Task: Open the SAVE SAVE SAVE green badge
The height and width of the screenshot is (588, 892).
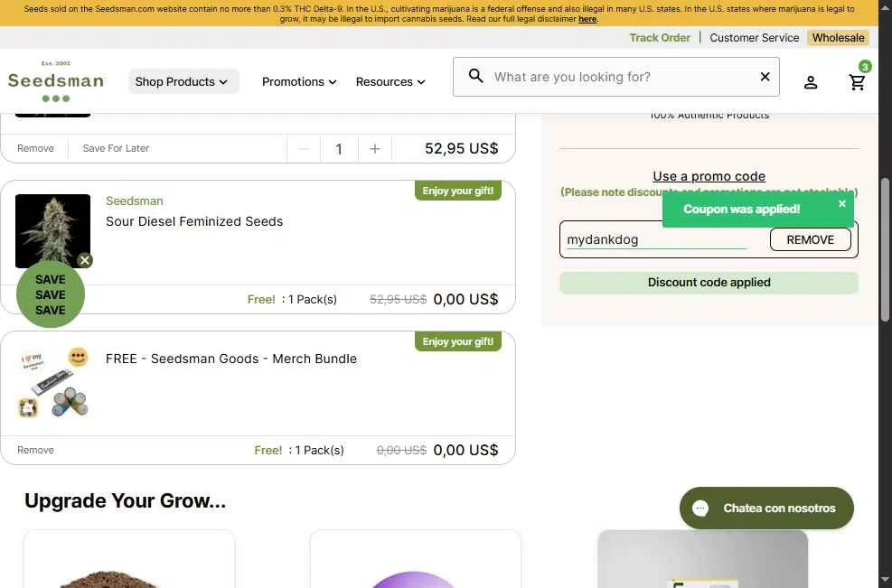Action: click(51, 294)
